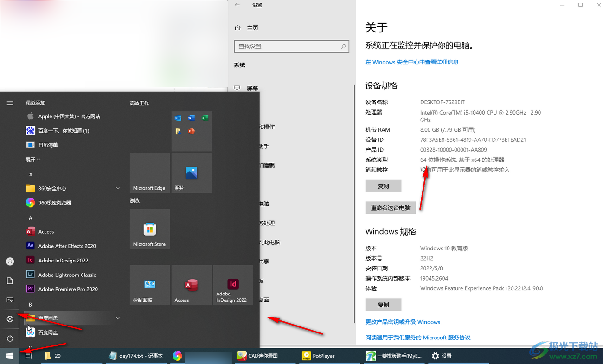Open 360 browser icon on taskbar

click(x=177, y=356)
